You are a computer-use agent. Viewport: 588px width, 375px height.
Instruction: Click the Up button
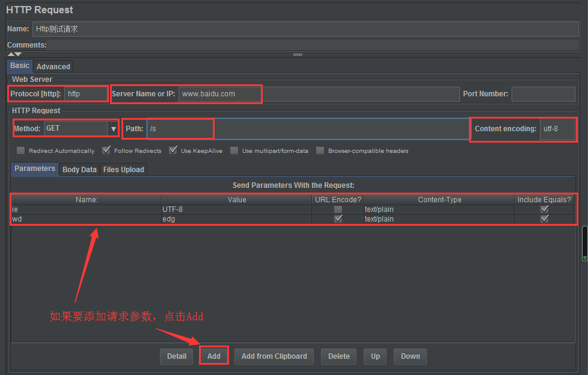pyautogui.click(x=375, y=356)
